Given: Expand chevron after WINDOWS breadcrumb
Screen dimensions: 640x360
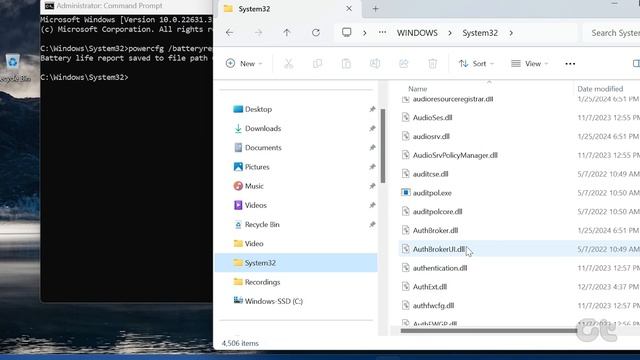Looking at the screenshot, I should click(x=450, y=33).
